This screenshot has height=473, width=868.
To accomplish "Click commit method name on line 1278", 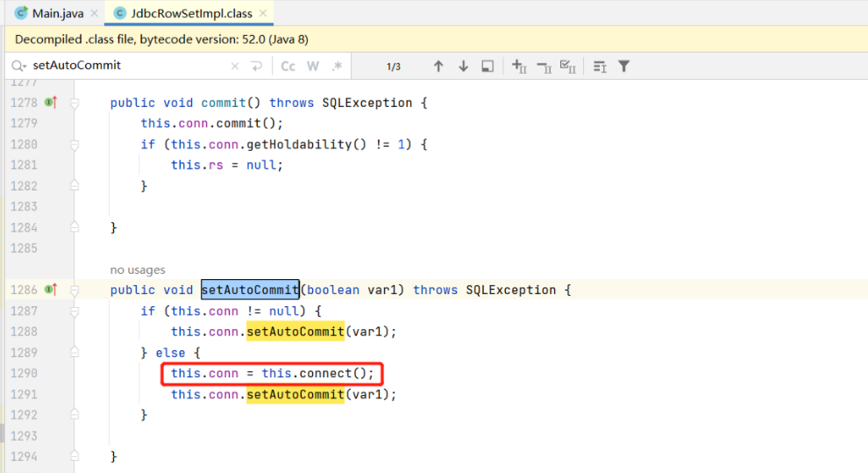I will (223, 103).
